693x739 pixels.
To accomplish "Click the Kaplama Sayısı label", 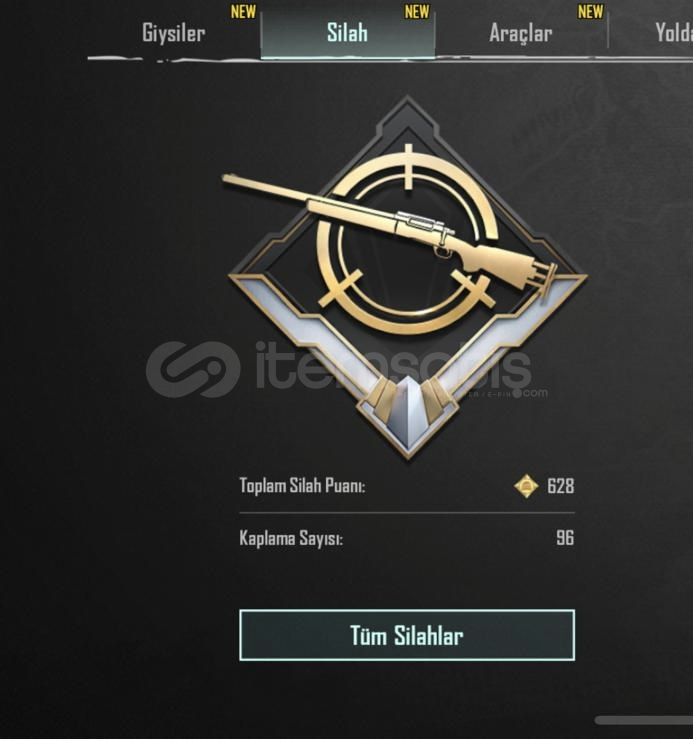I will click(291, 538).
